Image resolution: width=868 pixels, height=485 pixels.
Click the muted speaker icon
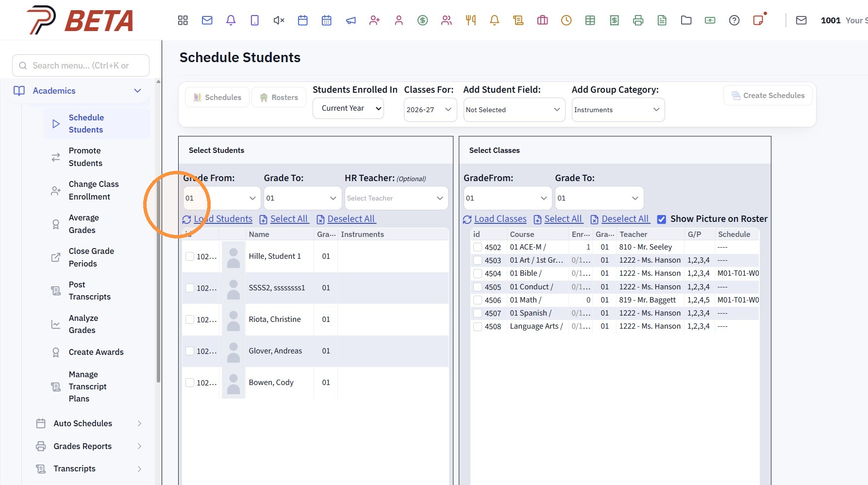(x=279, y=20)
